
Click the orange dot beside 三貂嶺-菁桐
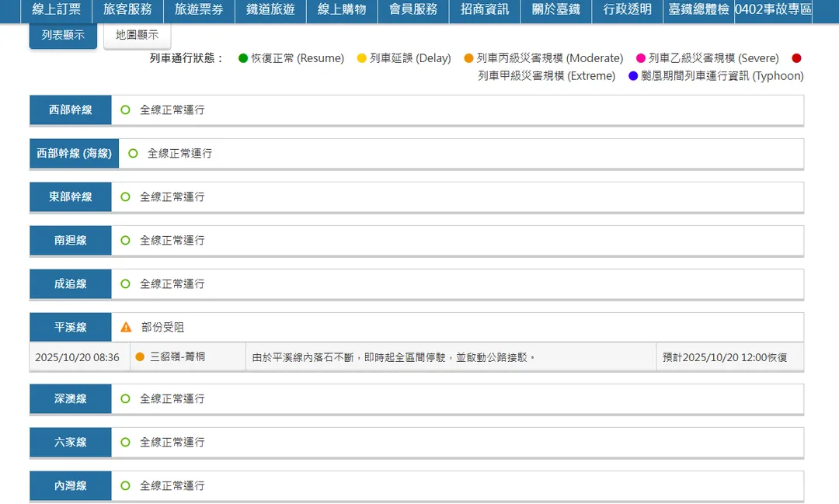click(x=140, y=357)
